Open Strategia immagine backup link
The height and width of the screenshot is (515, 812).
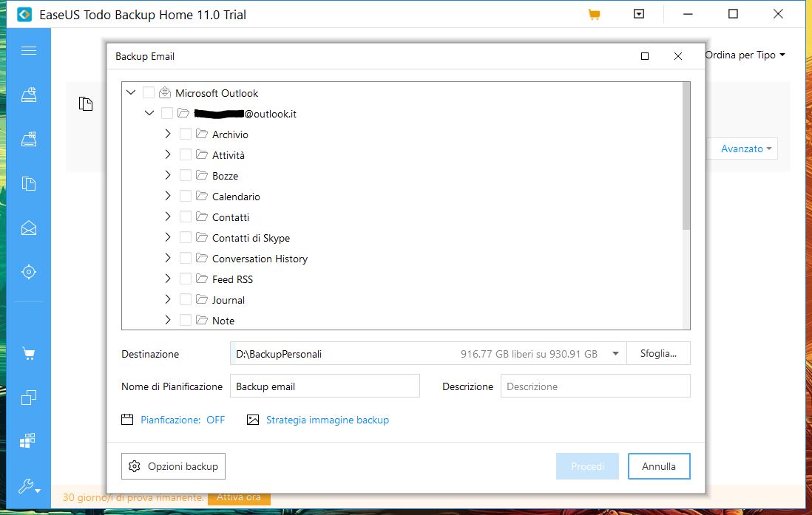(328, 420)
